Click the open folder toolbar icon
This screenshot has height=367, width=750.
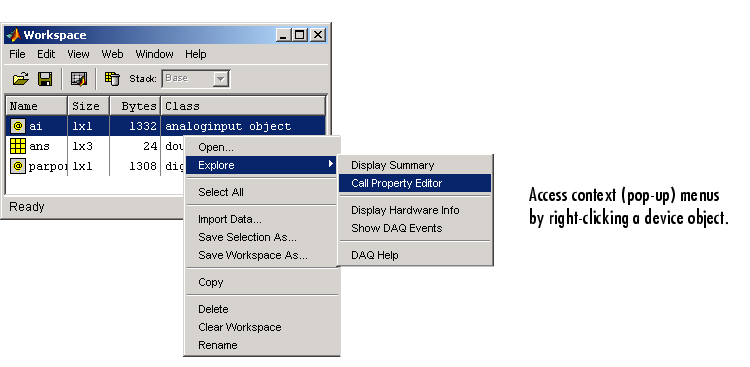click(x=21, y=78)
